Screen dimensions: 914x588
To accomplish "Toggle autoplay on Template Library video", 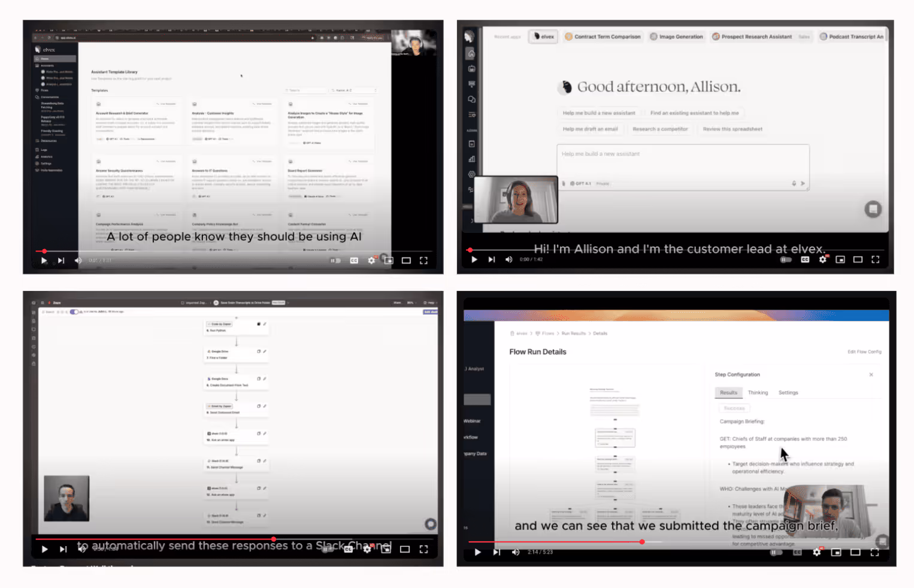I will 336,260.
